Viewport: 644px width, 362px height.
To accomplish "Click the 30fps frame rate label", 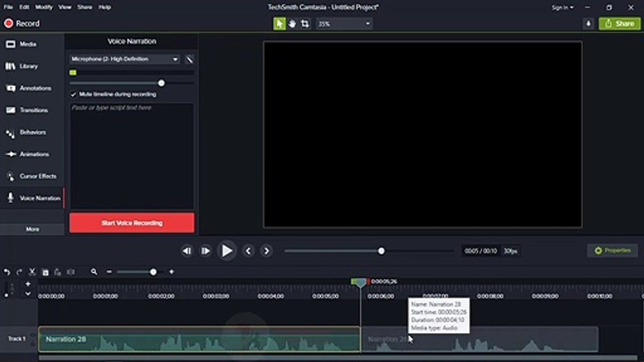I will tap(510, 251).
